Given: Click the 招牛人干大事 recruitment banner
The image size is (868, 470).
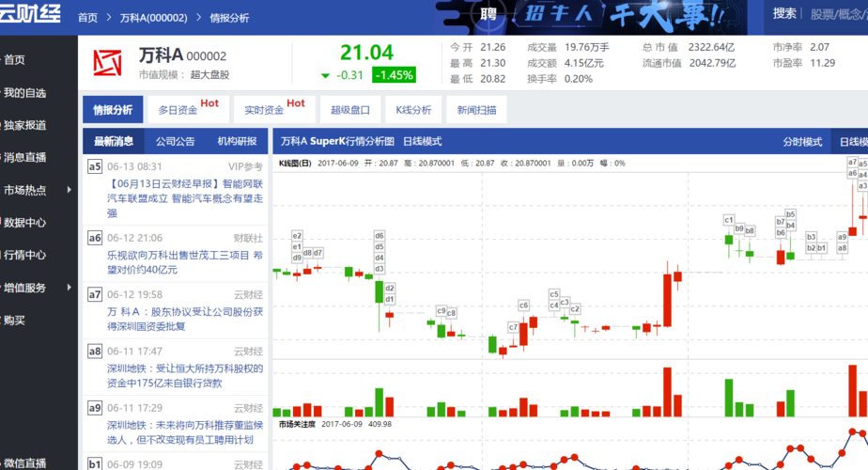Looking at the screenshot, I should 591,17.
